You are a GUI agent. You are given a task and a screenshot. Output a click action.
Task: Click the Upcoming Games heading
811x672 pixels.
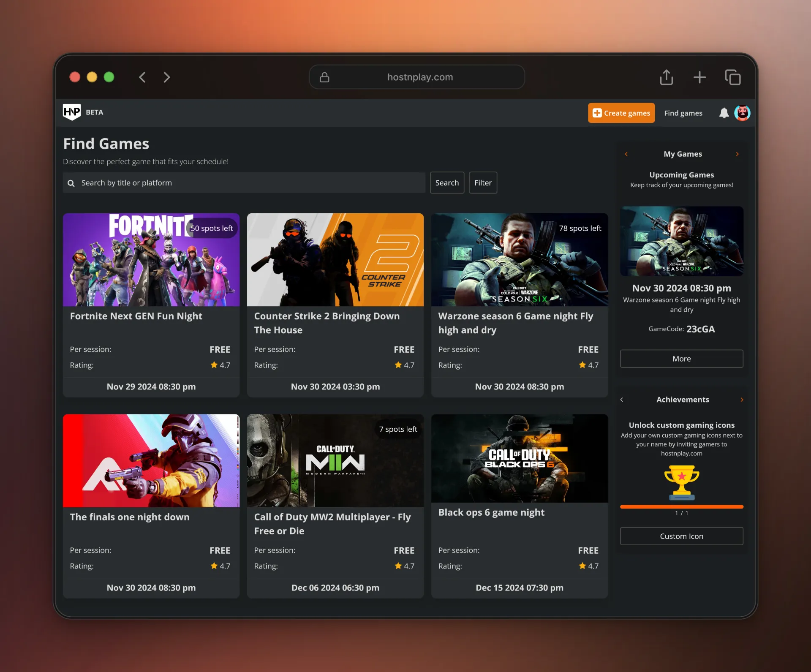click(682, 175)
